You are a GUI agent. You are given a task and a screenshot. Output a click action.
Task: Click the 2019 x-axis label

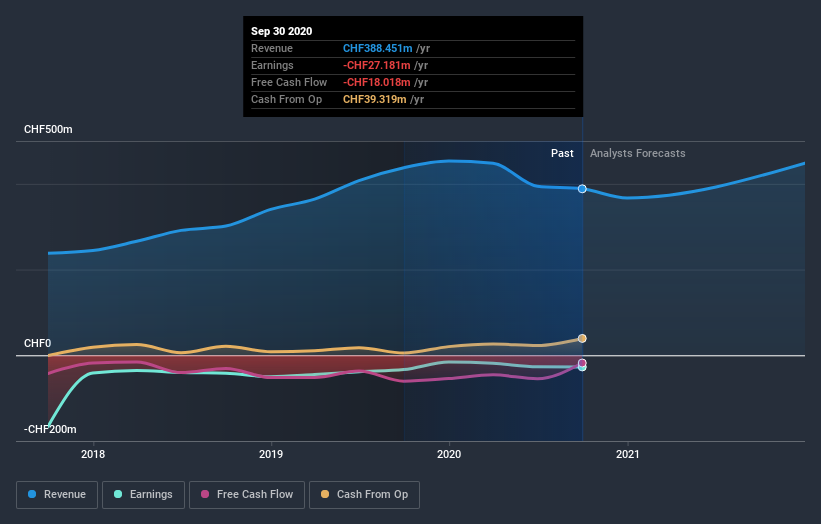click(271, 454)
